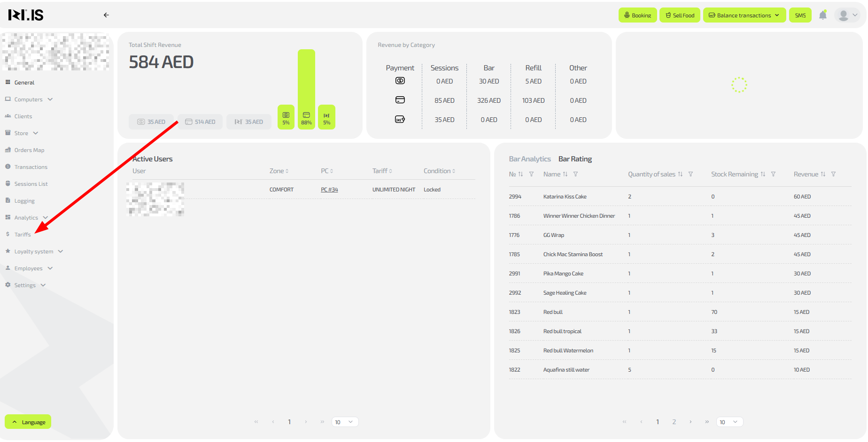Screen dimensions: 868x442
Task: Click the 88% green revenue bar
Action: 306,89
